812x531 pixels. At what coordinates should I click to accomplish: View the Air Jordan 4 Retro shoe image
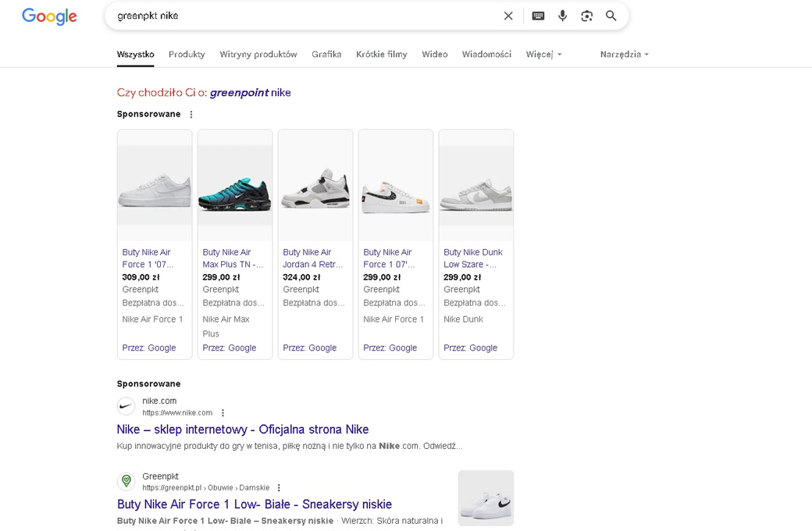(x=315, y=186)
